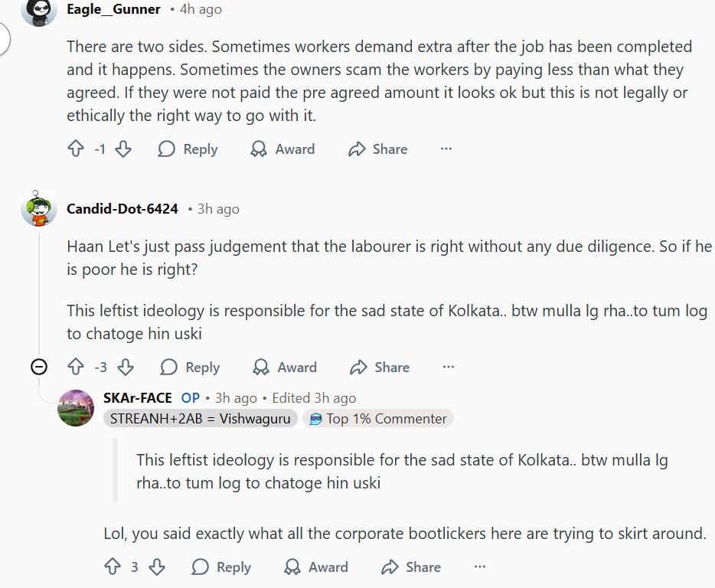Downvote Candid-Dot-6424's comment
The width and height of the screenshot is (715, 588).
(125, 367)
